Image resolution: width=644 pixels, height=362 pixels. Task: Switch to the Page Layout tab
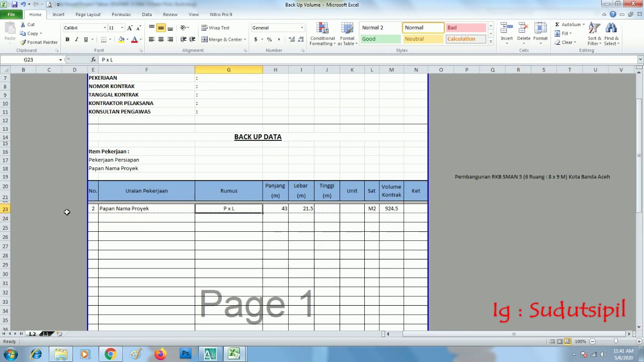(88, 15)
